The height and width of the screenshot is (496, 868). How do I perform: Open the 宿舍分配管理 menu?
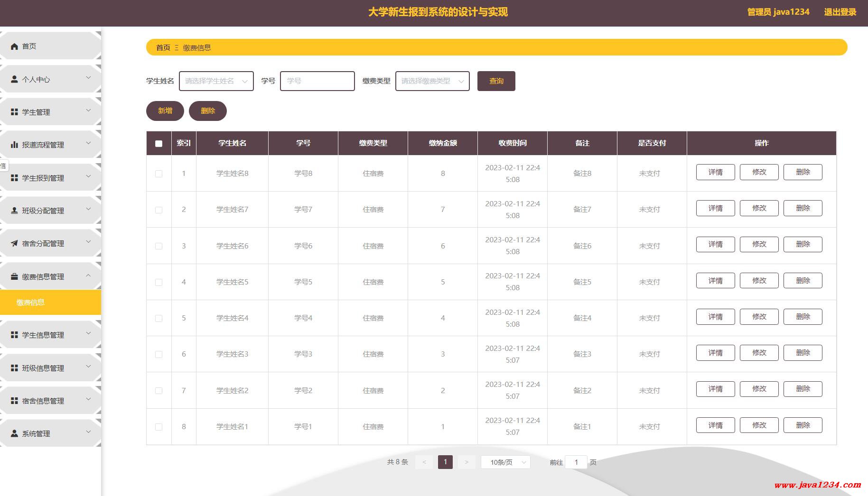[x=50, y=243]
